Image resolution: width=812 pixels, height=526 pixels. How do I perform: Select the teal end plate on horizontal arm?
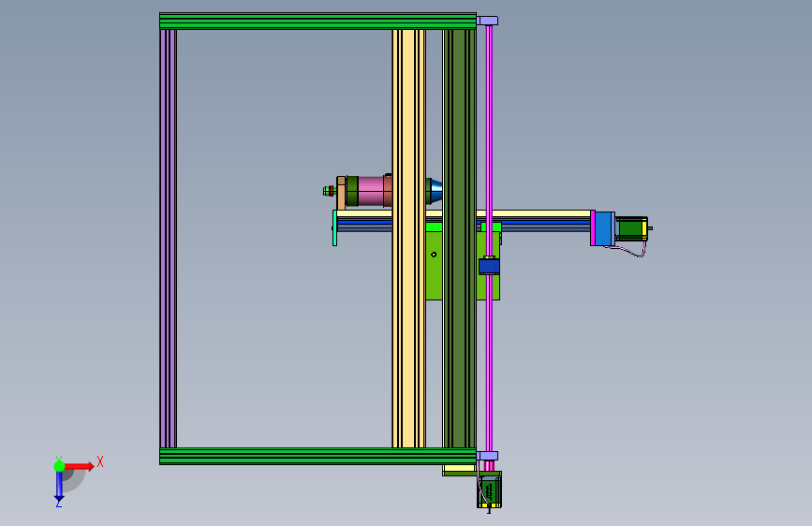[334, 227]
